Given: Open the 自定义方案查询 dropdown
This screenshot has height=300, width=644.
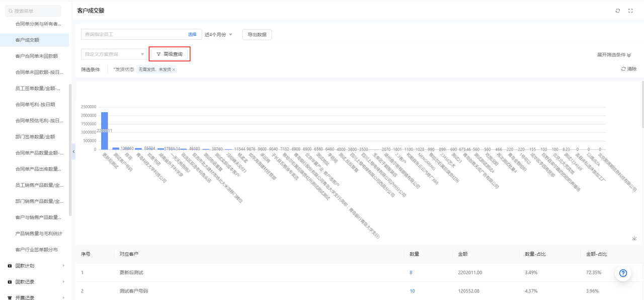Looking at the screenshot, I should point(114,54).
